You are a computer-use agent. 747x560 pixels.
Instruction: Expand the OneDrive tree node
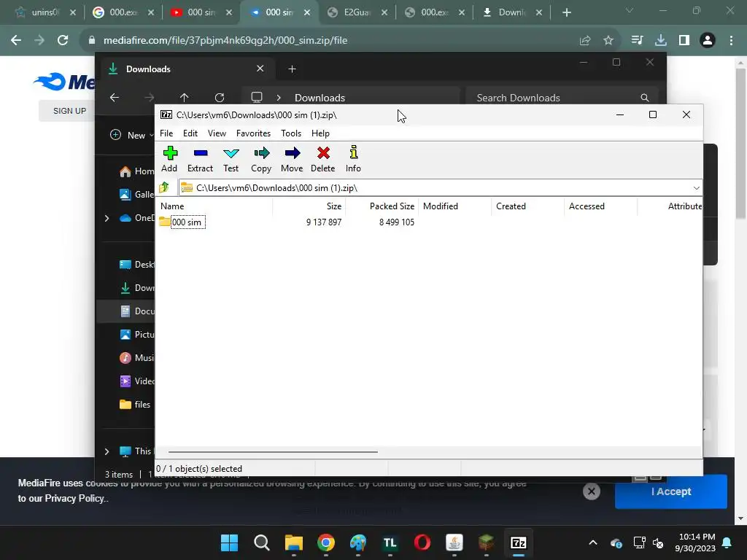[x=107, y=218]
